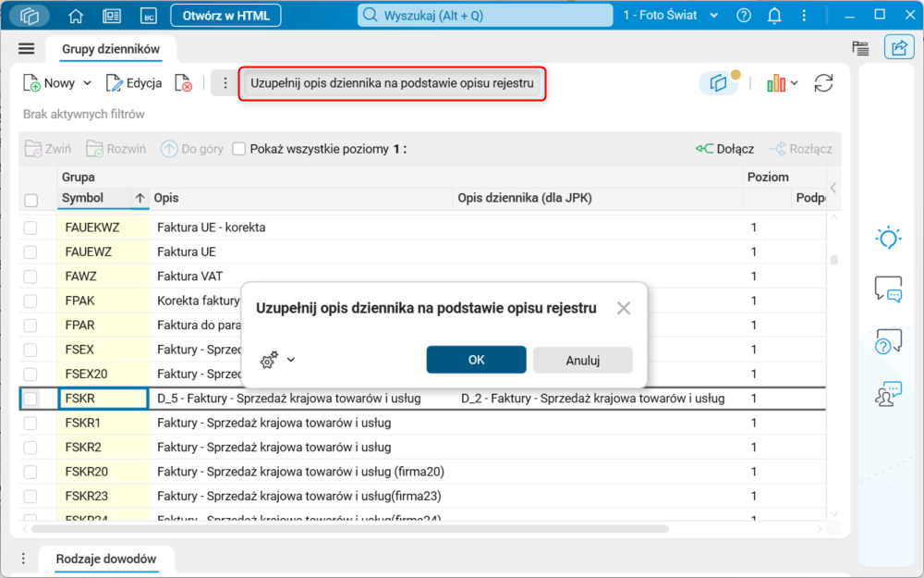The width and height of the screenshot is (924, 578).
Task: Click the BC icon in title bar
Action: coord(149,16)
